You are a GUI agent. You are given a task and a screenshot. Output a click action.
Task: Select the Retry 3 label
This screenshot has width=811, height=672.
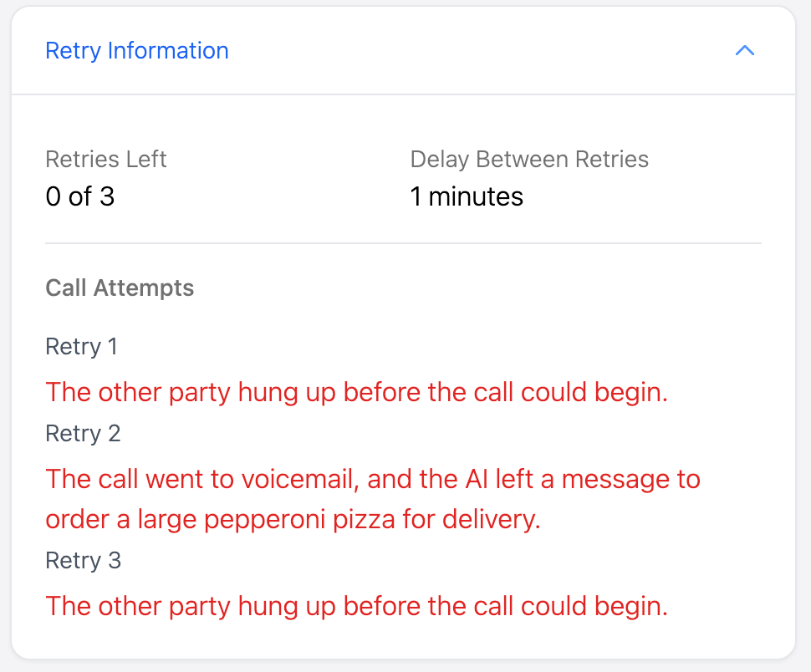pyautogui.click(x=84, y=560)
